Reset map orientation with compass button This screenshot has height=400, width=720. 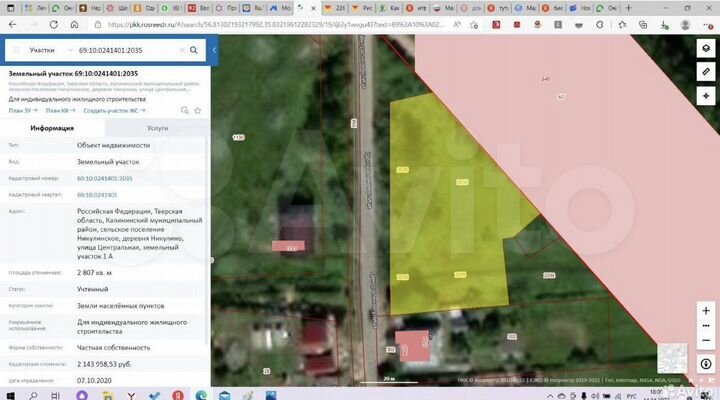(706, 365)
